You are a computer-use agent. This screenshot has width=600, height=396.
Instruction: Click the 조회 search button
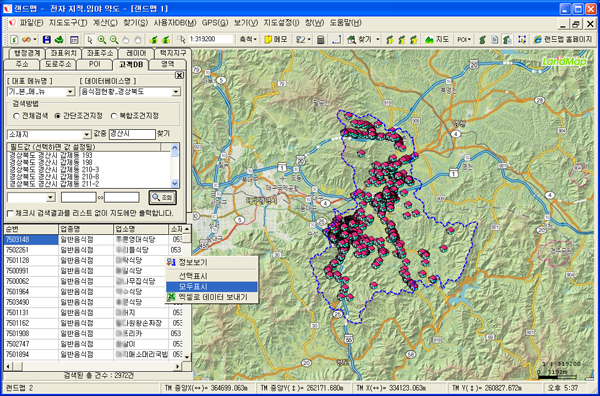click(163, 197)
